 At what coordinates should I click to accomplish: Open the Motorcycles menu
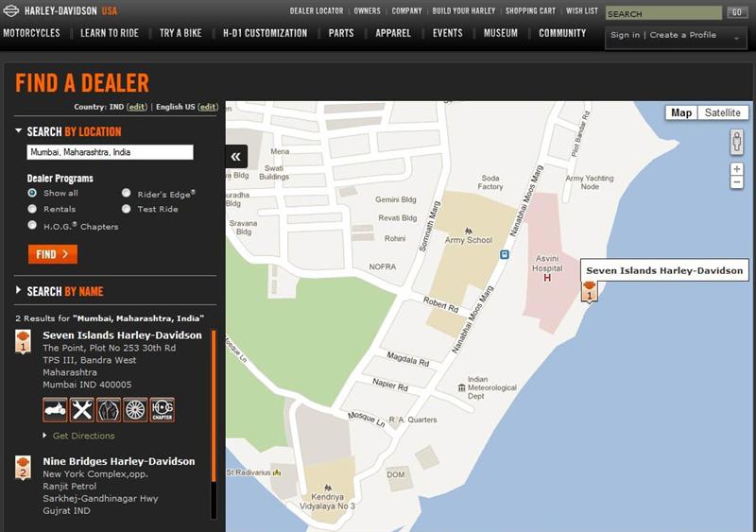[x=32, y=33]
